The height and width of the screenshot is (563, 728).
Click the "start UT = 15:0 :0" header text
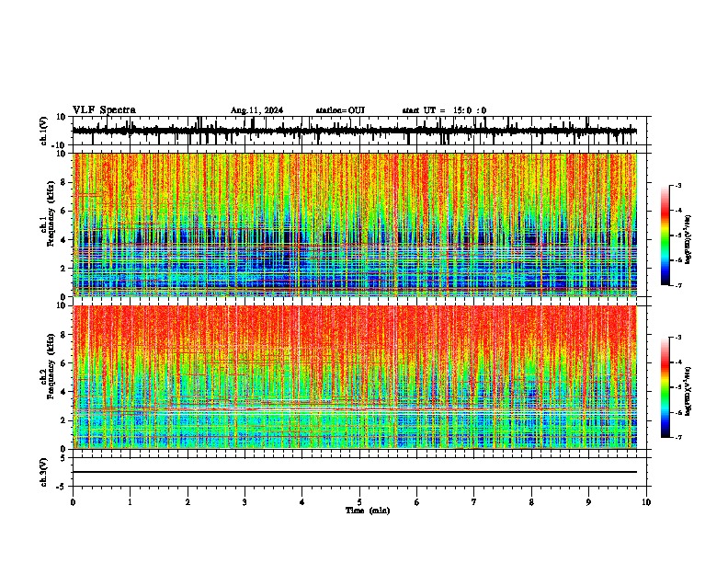point(444,110)
